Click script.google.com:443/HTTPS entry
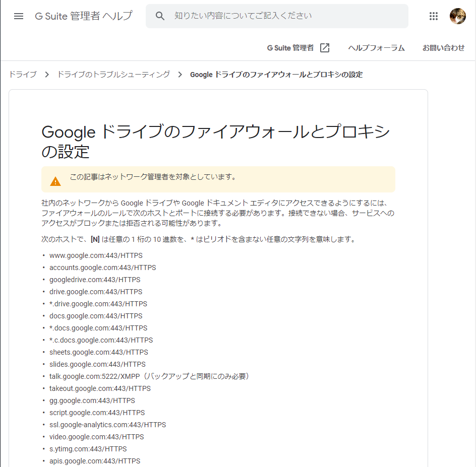This screenshot has height=467, width=476. 97,413
